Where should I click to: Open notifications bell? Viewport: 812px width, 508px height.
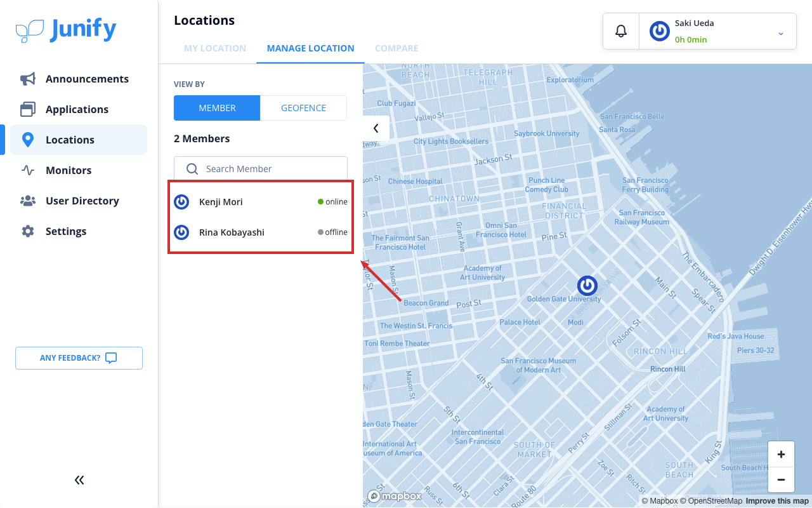pyautogui.click(x=621, y=31)
